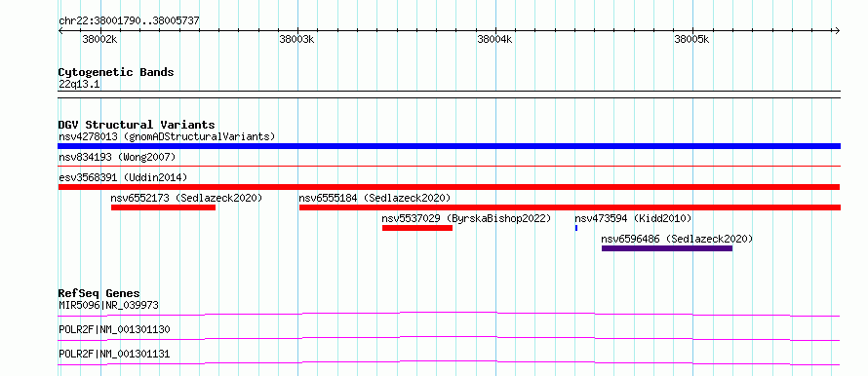Select nsv473594 (Kidd2010) label
Image resolution: width=868 pixels, height=376 pixels.
633,218
